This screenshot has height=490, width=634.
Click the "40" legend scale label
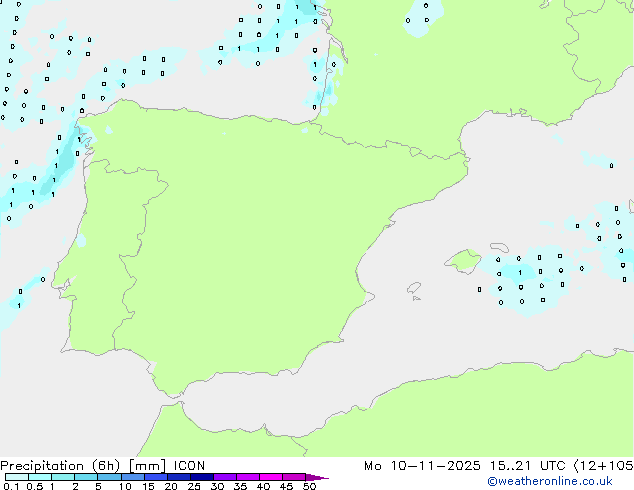pyautogui.click(x=263, y=486)
